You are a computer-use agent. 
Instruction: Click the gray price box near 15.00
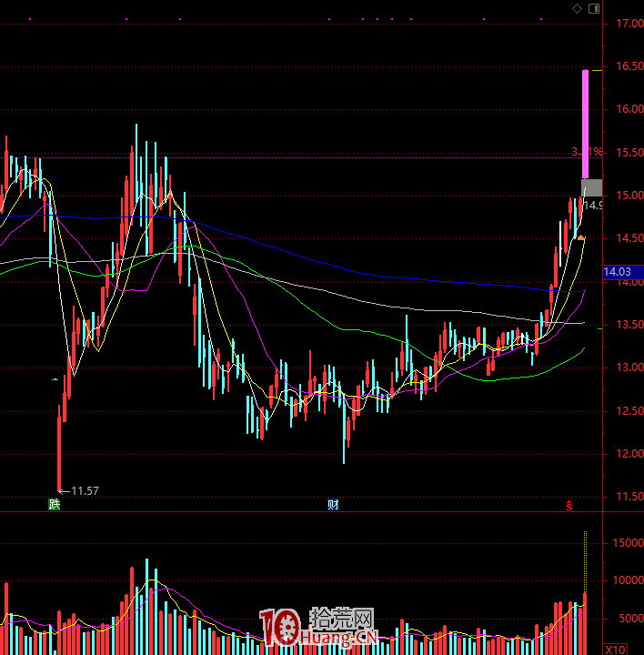[592, 188]
